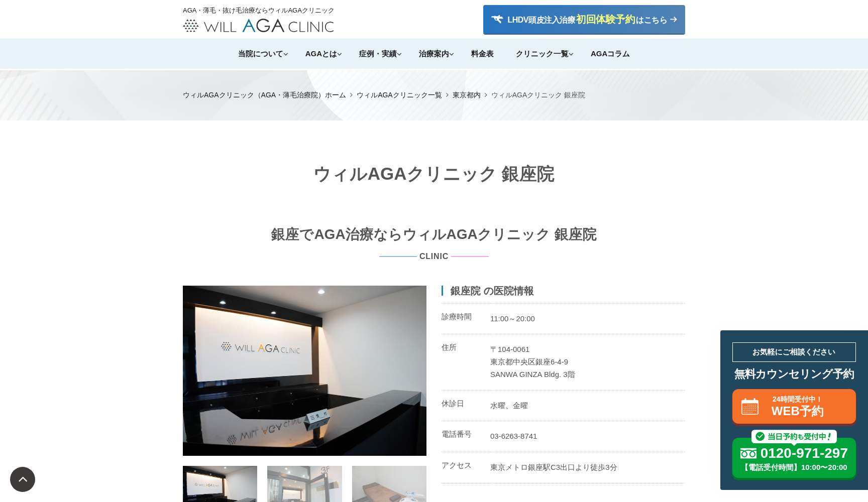Open the ホーム breadcrumb link
Image resolution: width=868 pixels, height=502 pixels.
tap(335, 95)
